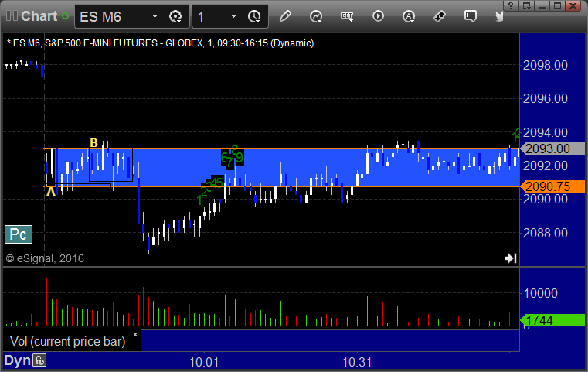This screenshot has width=588, height=372.
Task: Click the trade ticket icon
Action: [x=440, y=16]
